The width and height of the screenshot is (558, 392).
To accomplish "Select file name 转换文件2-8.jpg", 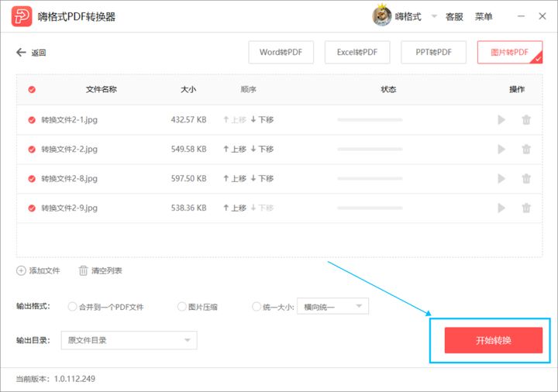I will (70, 179).
